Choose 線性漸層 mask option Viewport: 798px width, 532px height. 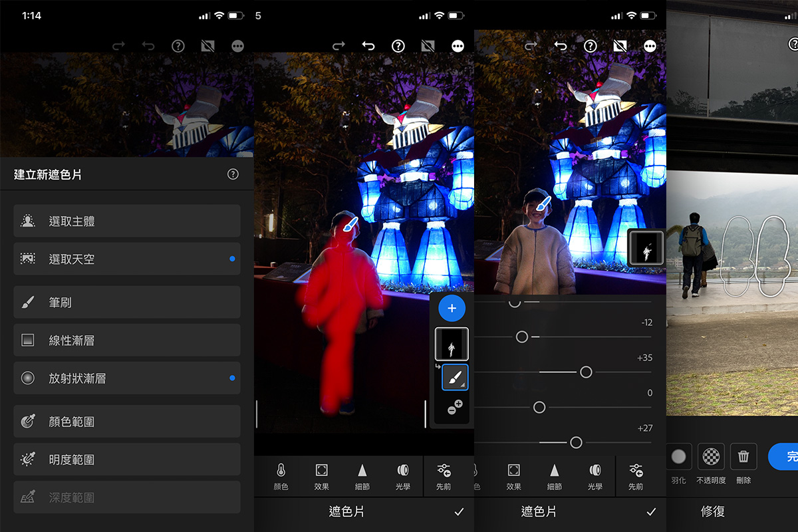(127, 340)
